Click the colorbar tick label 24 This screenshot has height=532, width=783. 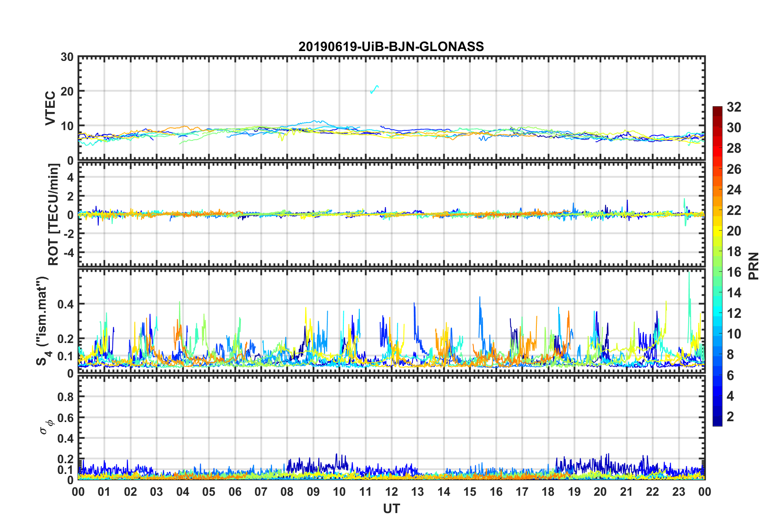[734, 190]
